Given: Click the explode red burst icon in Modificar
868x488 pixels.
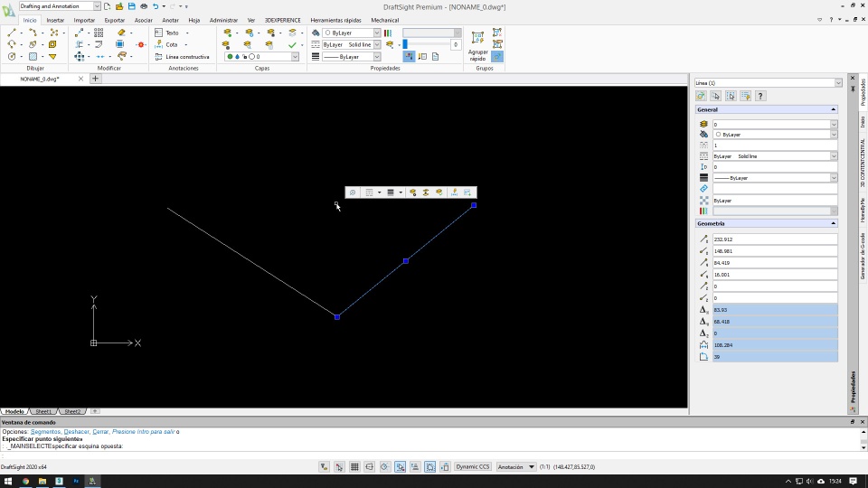Looking at the screenshot, I should (x=141, y=44).
